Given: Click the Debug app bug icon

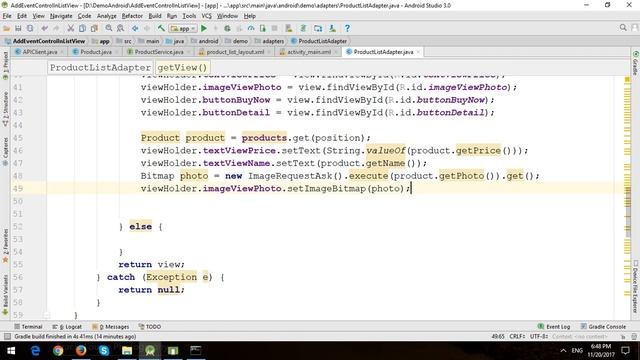Looking at the screenshot, I should (x=227, y=28).
